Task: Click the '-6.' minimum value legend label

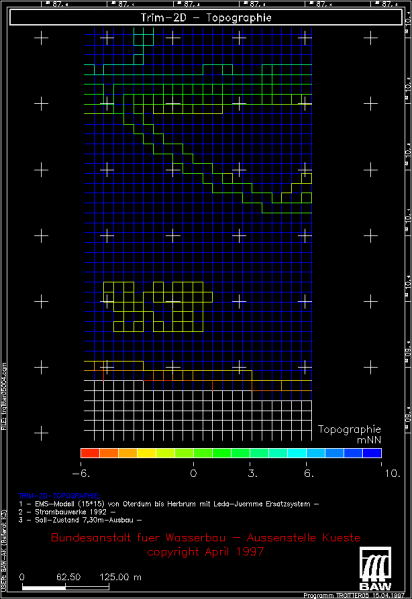Action: (81, 474)
